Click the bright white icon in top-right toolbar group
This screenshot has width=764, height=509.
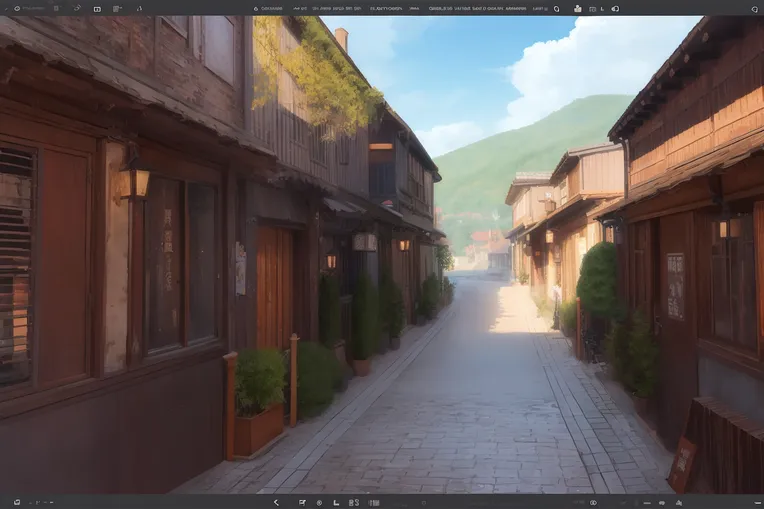click(577, 8)
